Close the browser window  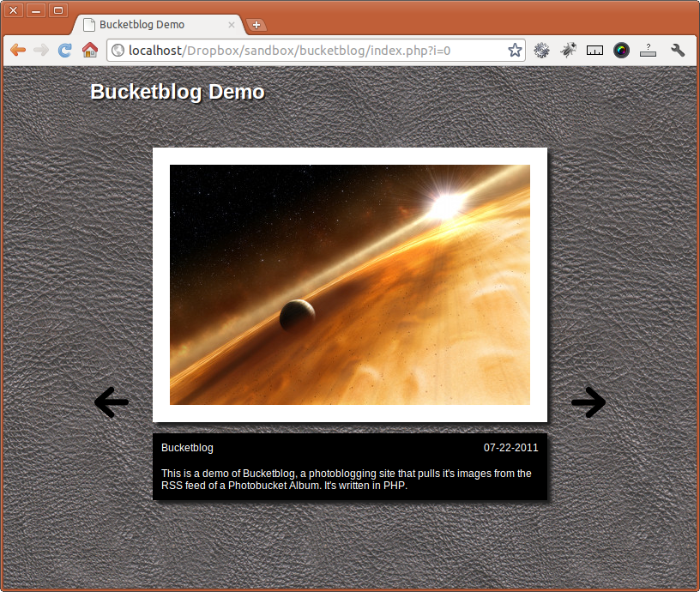click(x=14, y=10)
